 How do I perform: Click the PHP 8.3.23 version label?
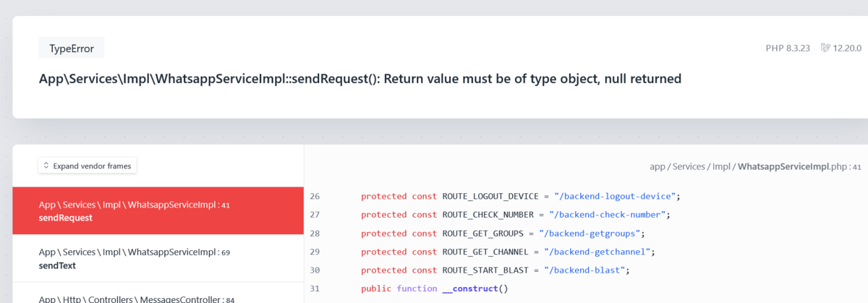point(788,48)
